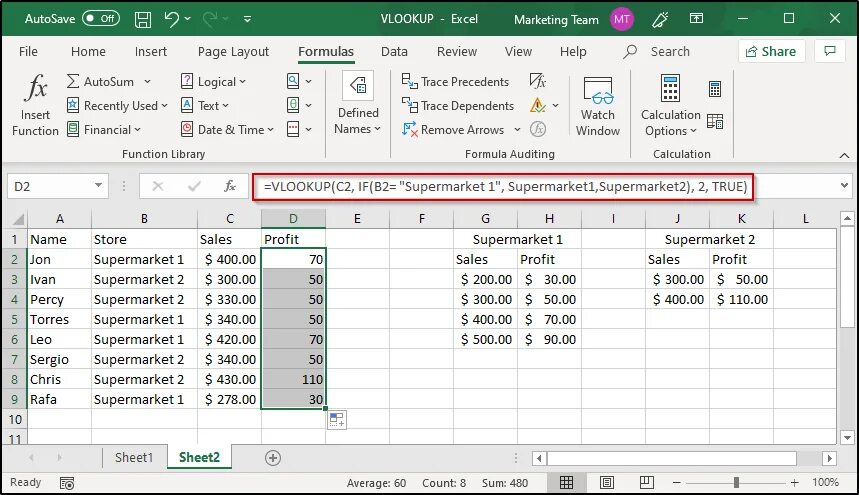Screen dimensions: 859x495
Task: Open the Watch Window
Action: coord(598,106)
